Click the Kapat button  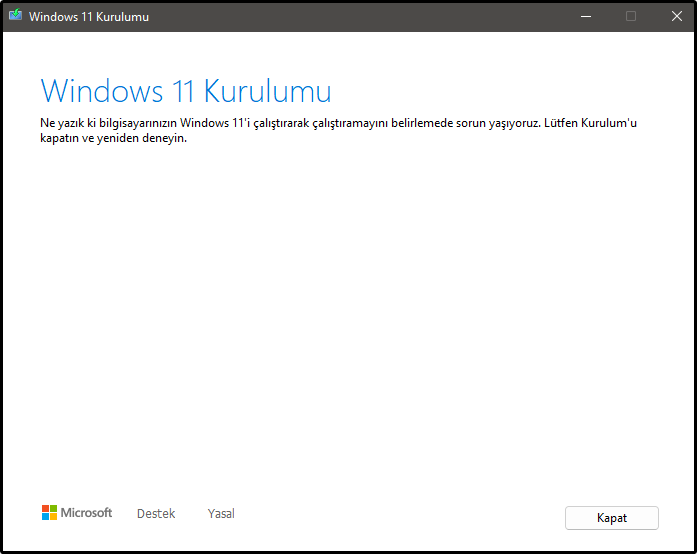pos(612,518)
